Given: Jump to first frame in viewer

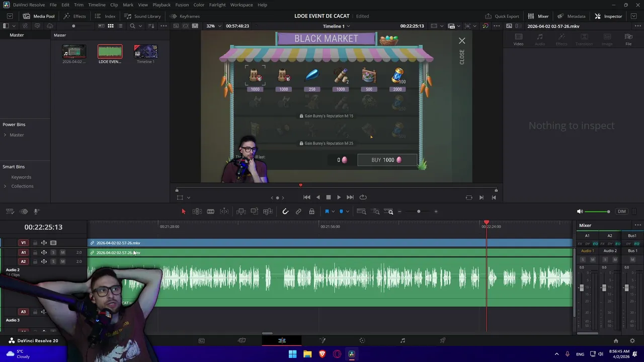Looking at the screenshot, I should [x=306, y=198].
